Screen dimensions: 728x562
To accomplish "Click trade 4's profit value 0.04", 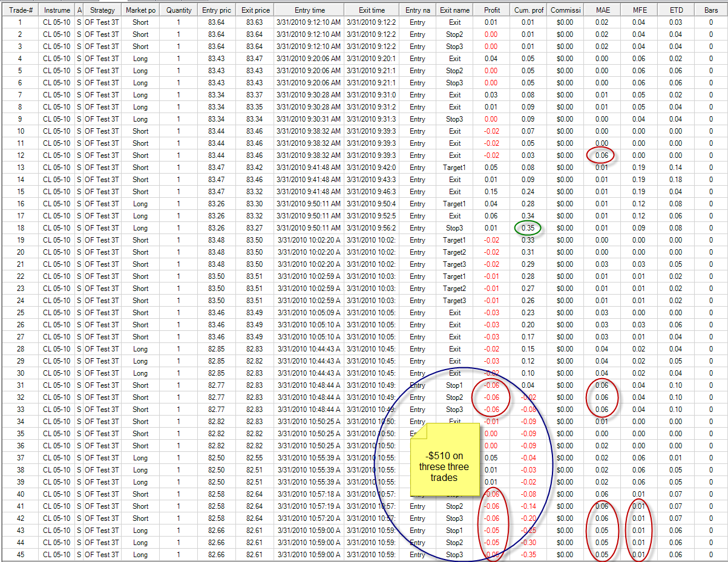I will [491, 59].
